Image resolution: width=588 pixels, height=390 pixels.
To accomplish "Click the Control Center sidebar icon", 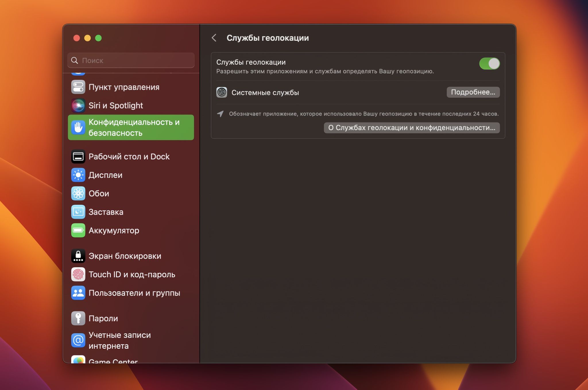I will [78, 87].
